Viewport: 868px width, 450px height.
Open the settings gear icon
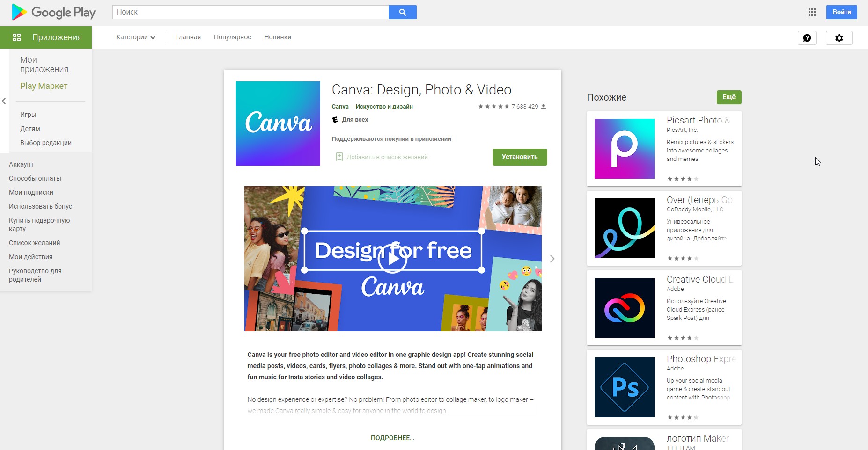point(839,38)
